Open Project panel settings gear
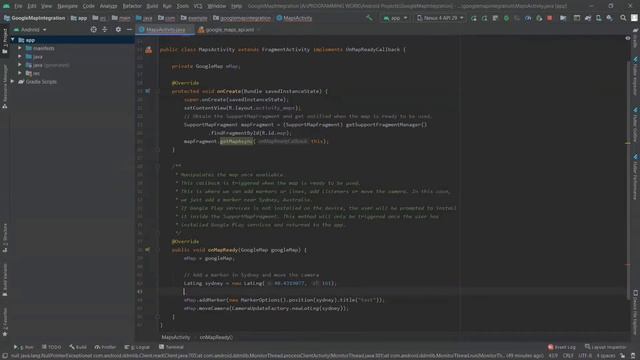Image resolution: width=640 pixels, height=360 pixels. 118,29
